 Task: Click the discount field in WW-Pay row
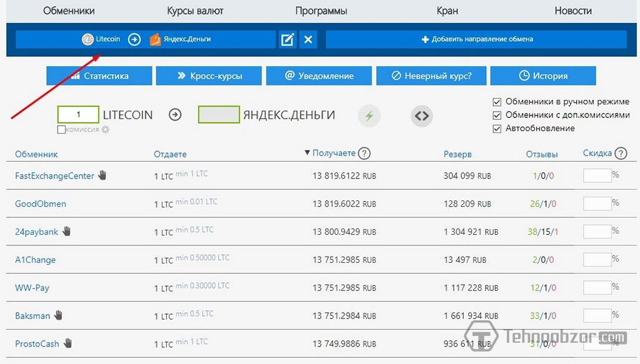[597, 287]
